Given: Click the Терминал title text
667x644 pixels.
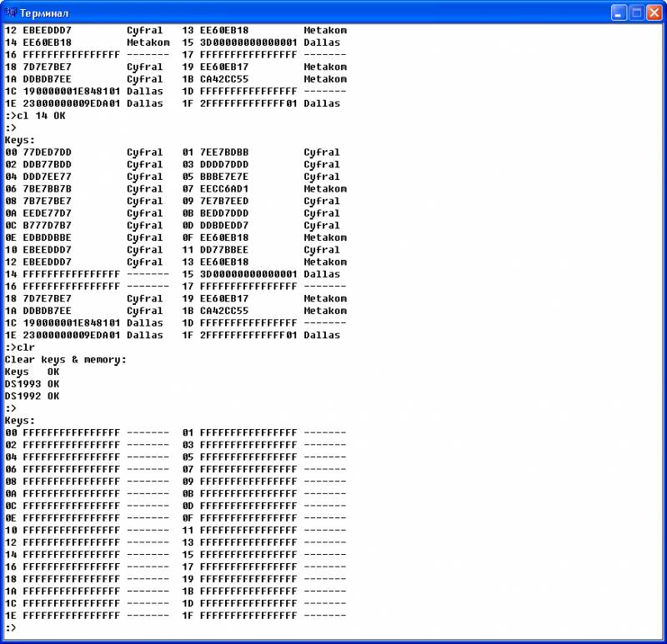Looking at the screenshot, I should 44,13.
